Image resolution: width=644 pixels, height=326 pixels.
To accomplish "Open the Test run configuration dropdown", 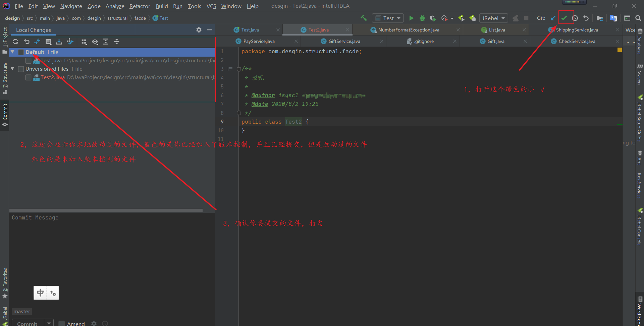I will (388, 18).
